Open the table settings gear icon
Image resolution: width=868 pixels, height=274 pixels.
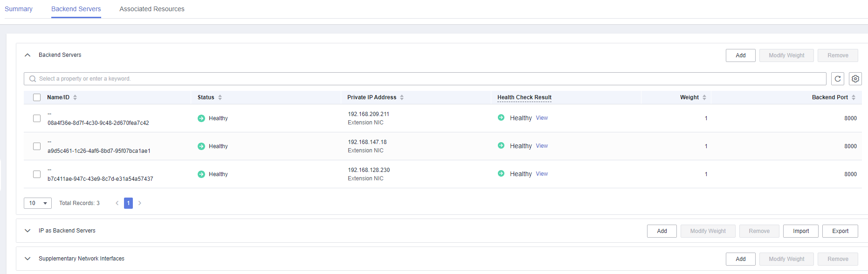tap(855, 79)
